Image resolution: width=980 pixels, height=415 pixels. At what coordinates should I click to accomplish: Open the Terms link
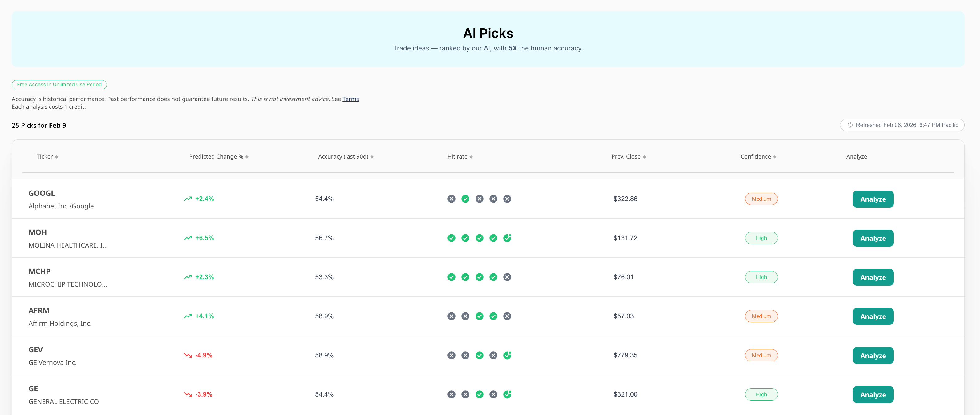[x=350, y=99]
